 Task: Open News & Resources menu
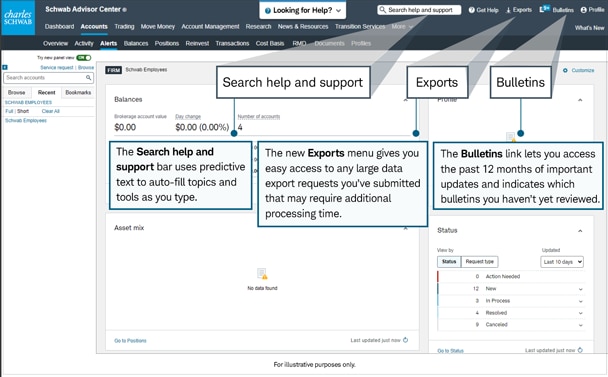(303, 26)
